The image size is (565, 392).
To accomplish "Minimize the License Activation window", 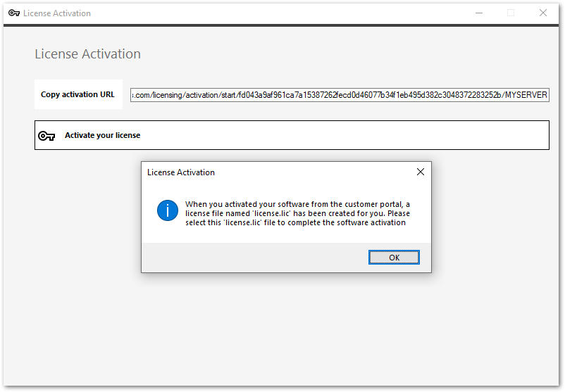I will pos(478,13).
